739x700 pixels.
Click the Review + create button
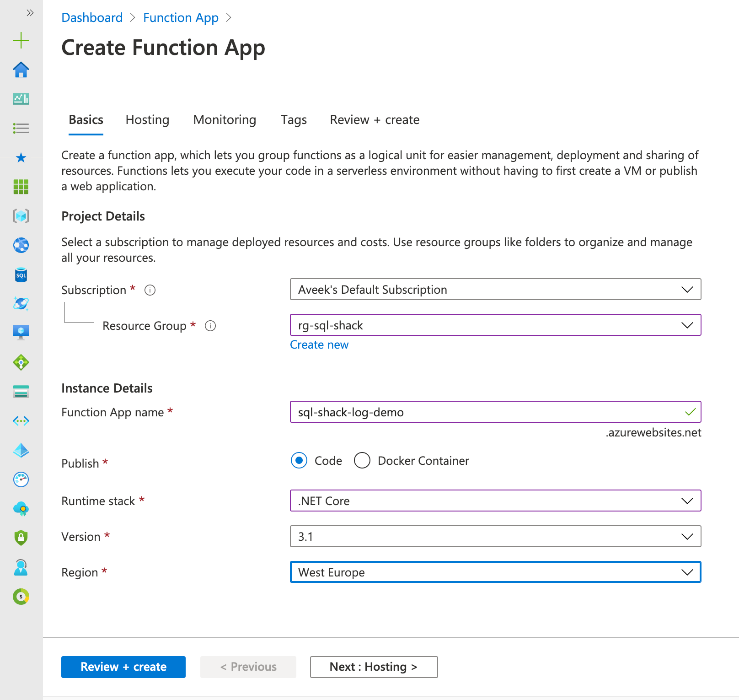pyautogui.click(x=123, y=667)
